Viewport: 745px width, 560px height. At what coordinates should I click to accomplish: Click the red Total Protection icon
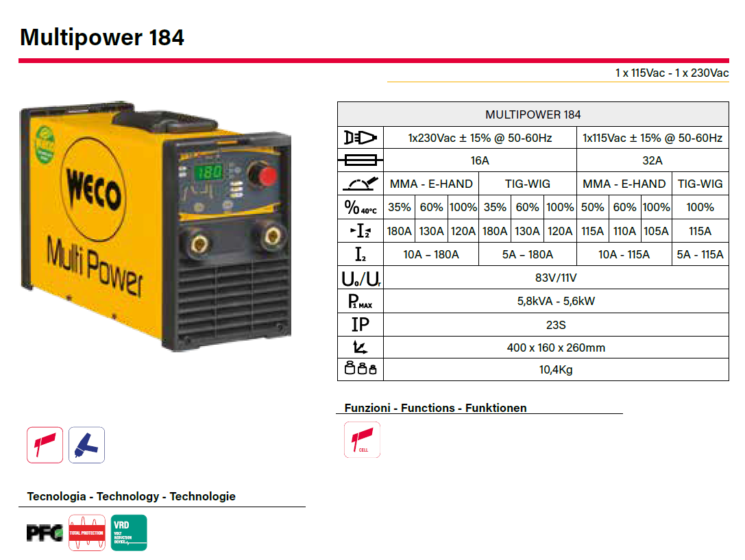coord(86,533)
